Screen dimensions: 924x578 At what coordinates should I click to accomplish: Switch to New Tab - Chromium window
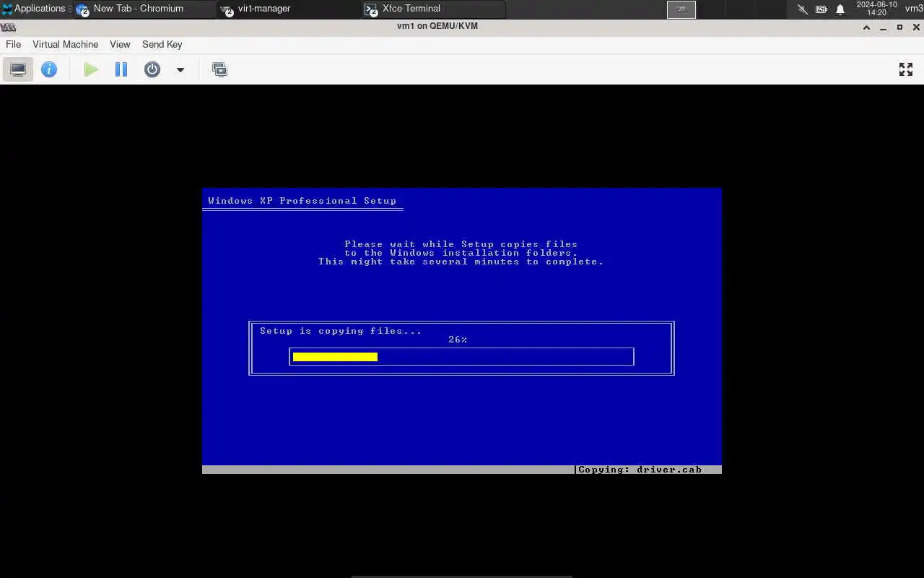pyautogui.click(x=144, y=9)
